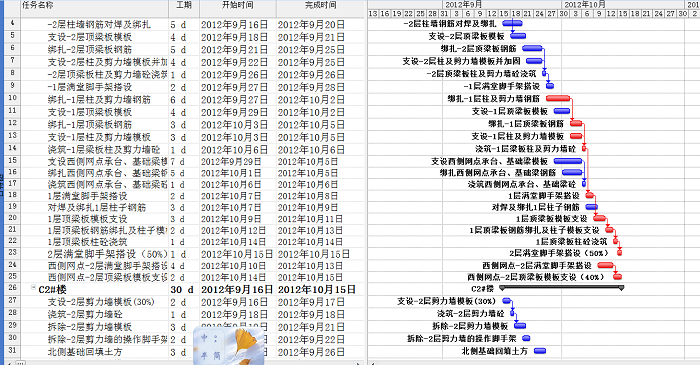Click the blue bar for 北侧基础回填土方
This screenshot has width=700, height=365.
tap(540, 351)
